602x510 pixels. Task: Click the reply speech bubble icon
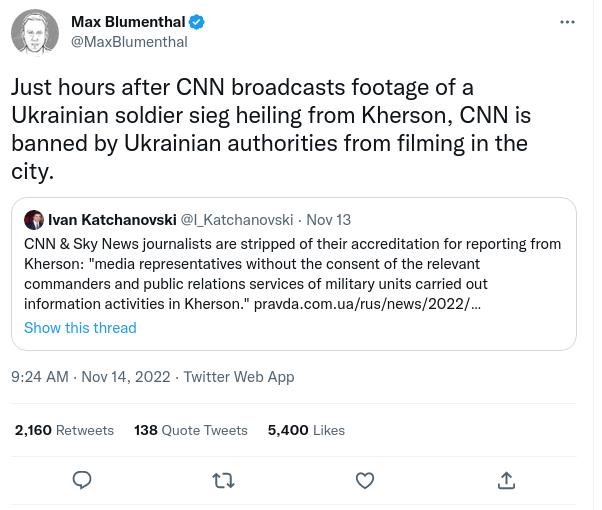click(82, 481)
